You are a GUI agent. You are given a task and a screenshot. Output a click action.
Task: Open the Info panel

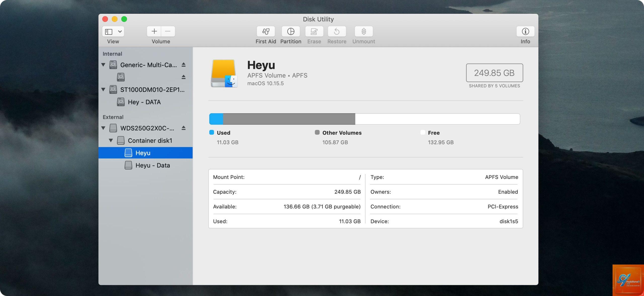(525, 31)
